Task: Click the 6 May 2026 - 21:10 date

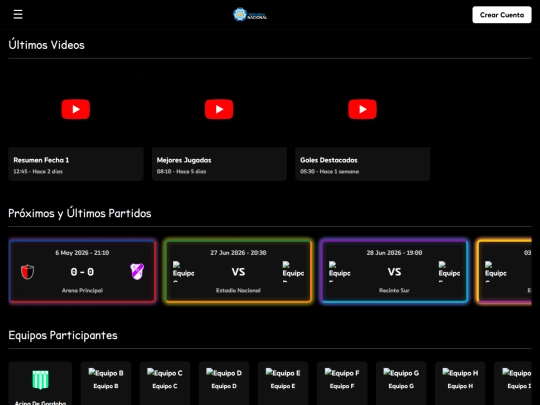Action: pyautogui.click(x=82, y=253)
